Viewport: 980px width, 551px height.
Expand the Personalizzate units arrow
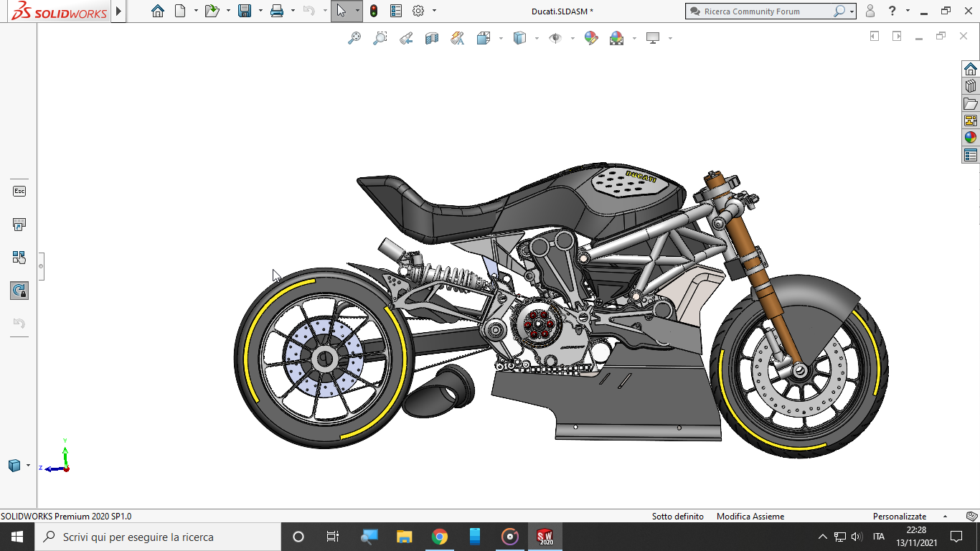point(945,516)
